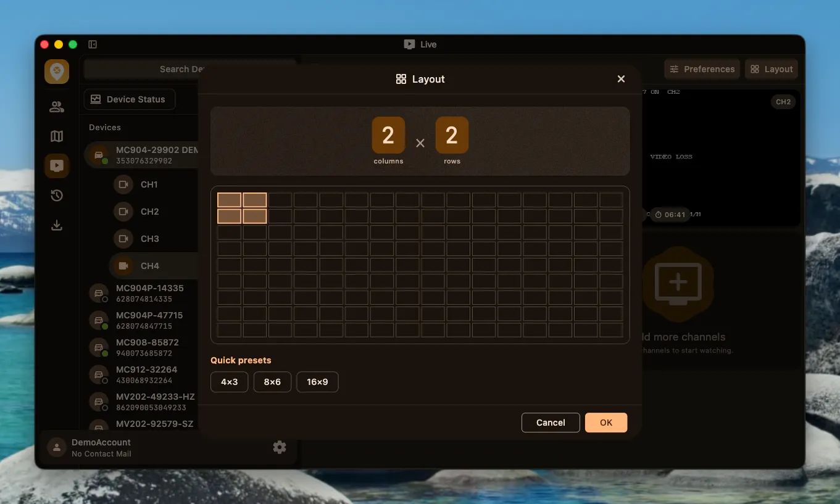This screenshot has width=840, height=504.
Task: Click the CH1 camera icon
Action: (123, 184)
